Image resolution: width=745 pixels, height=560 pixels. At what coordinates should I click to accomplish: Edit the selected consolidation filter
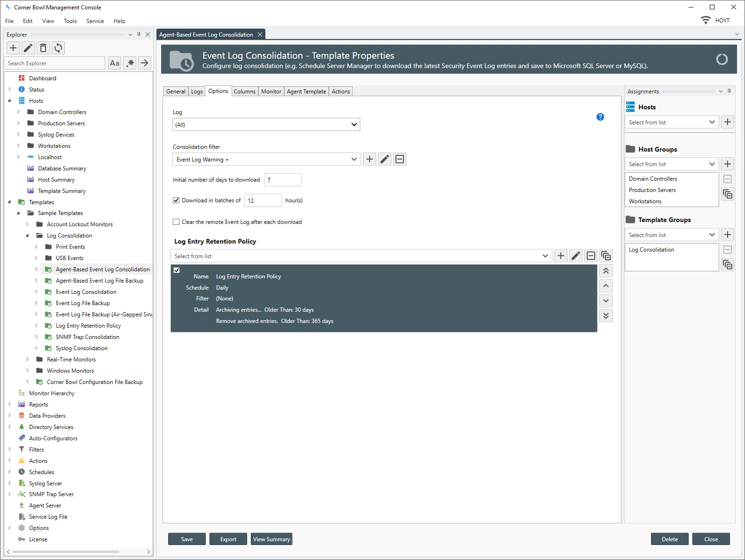point(385,160)
